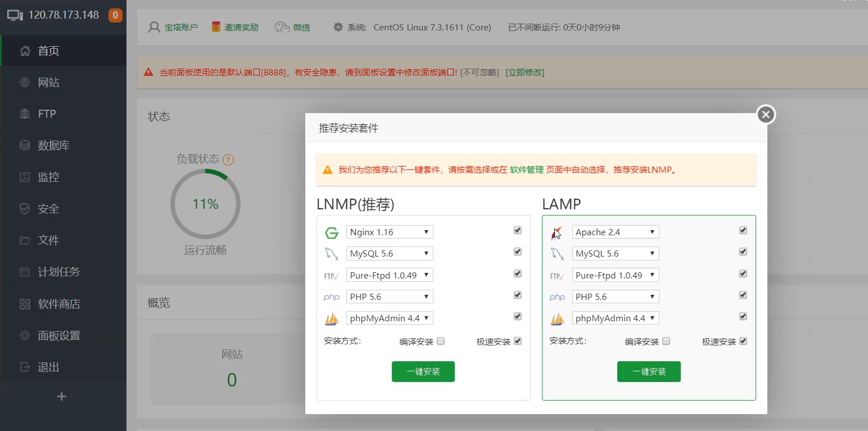
Task: Open Pure-Ftpd 1.0.49 dropdown in LNMP
Action: 390,275
